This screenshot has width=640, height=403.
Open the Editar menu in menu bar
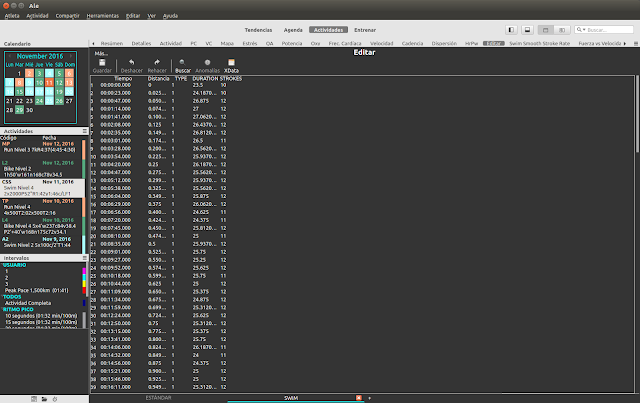coord(133,16)
